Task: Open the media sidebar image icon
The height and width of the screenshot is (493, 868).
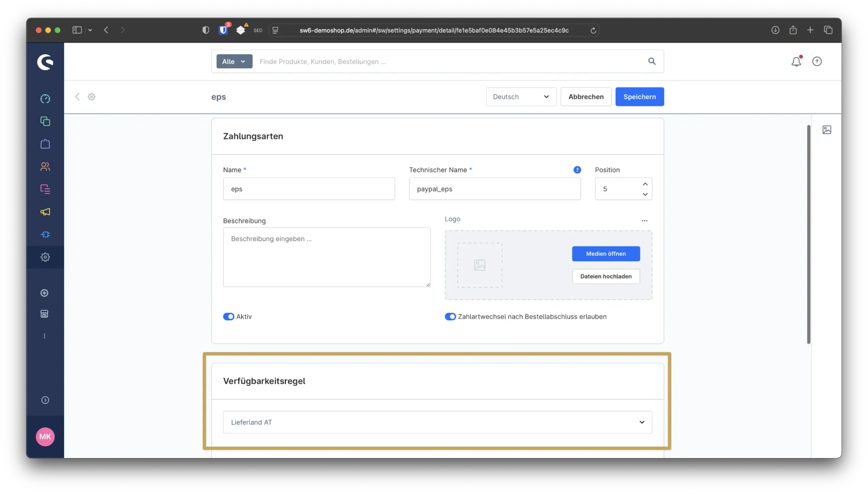Action: [x=827, y=130]
